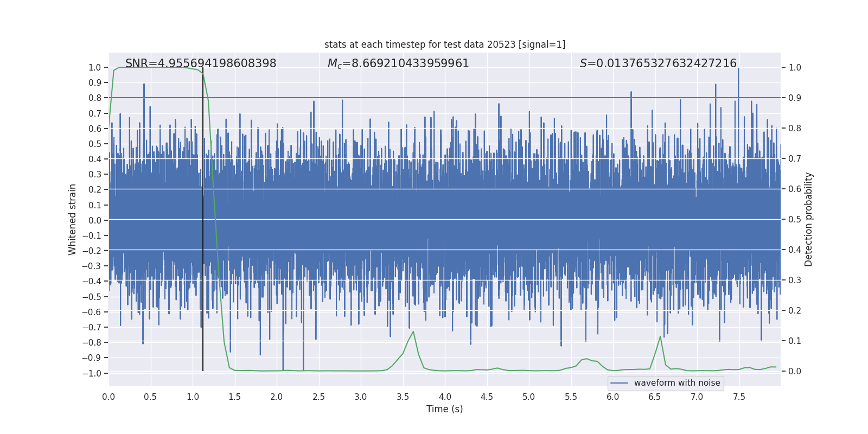The image size is (868, 434).
Task: Click the green probability peak near 6.5 s
Action: click(660, 337)
